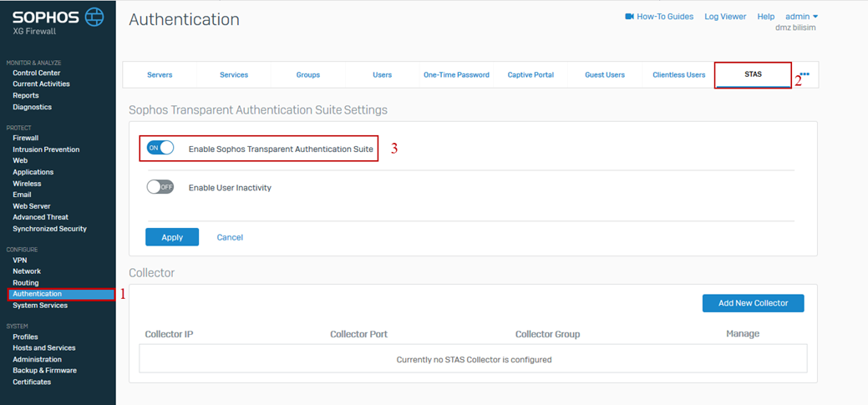
Task: Click the Apply button
Action: (172, 237)
